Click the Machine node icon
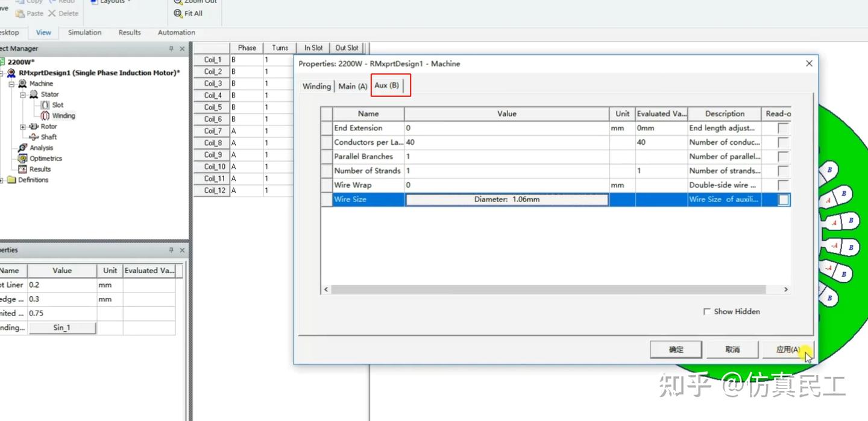868x421 pixels. tap(22, 83)
